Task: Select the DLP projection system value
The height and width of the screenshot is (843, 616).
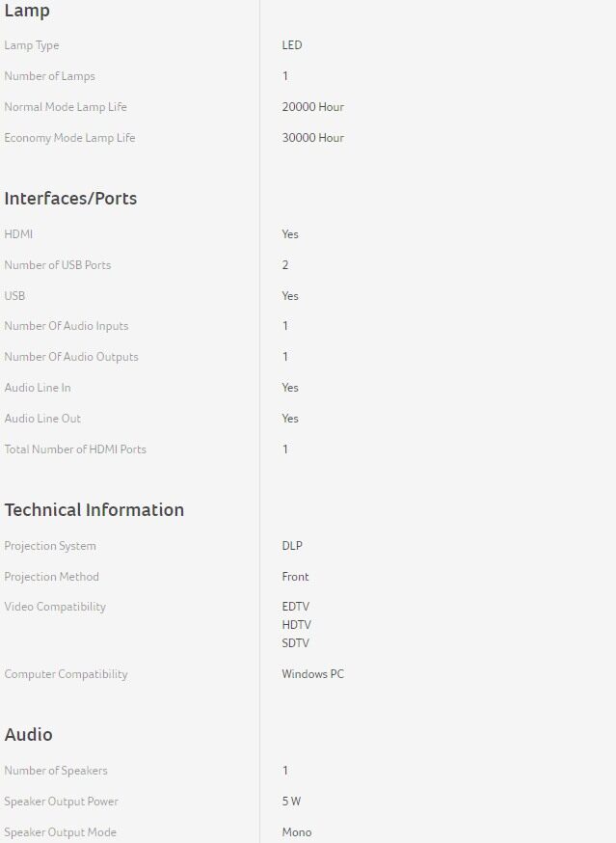Action: pyautogui.click(x=292, y=546)
